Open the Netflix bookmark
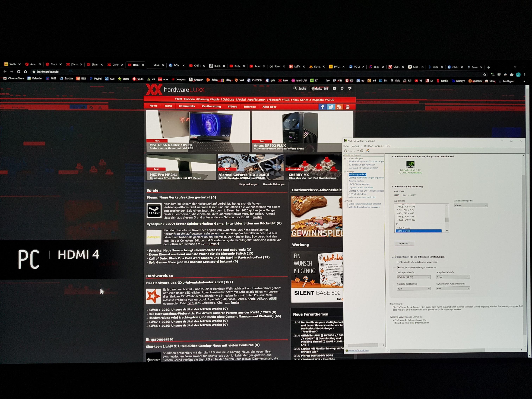This screenshot has height=399, width=532. pyautogui.click(x=442, y=81)
